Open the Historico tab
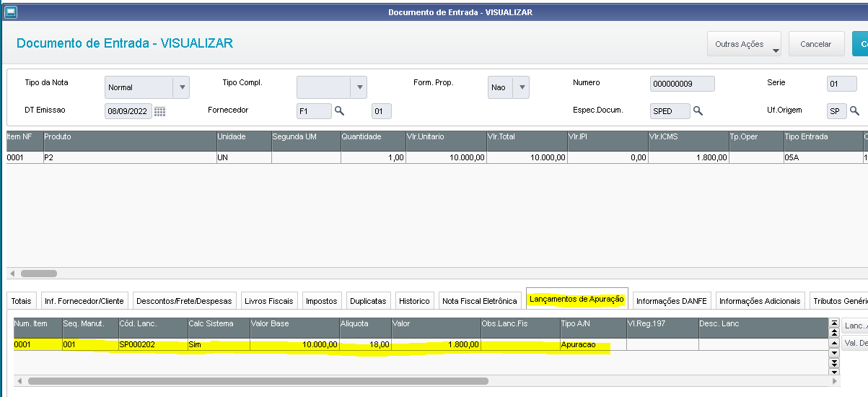Viewport: 868px width, 397px height. click(x=415, y=301)
